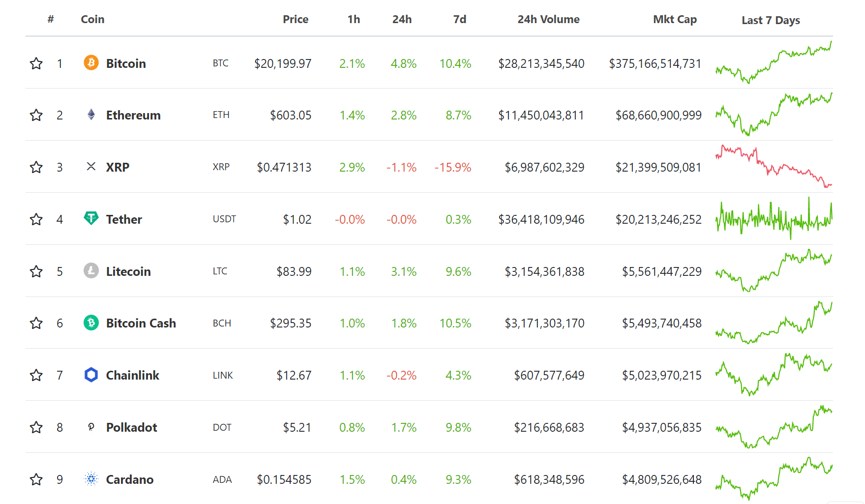The height and width of the screenshot is (504, 865).
Task: Click the LINK ticker symbol
Action: [223, 375]
